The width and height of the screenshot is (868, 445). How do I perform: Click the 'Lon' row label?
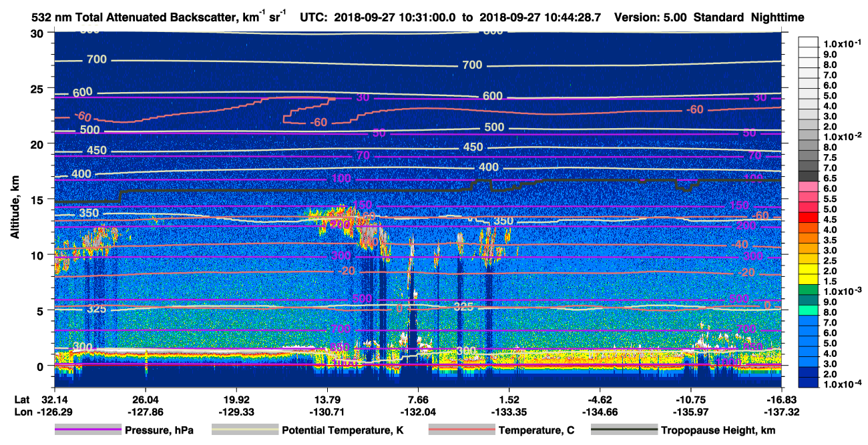tap(22, 412)
